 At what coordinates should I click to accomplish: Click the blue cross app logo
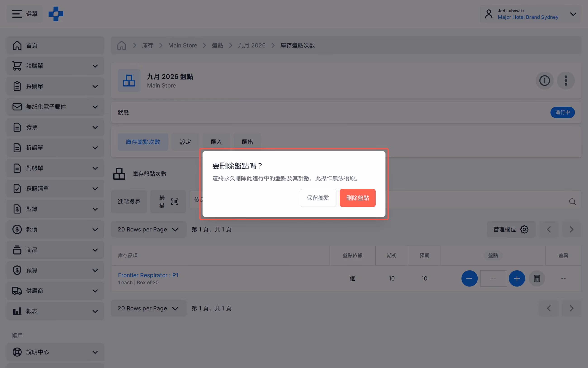coord(56,14)
